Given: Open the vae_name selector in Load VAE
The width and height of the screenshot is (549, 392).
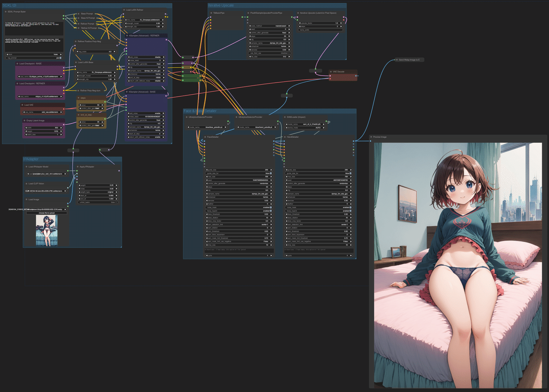Looking at the screenshot, I should [43, 112].
